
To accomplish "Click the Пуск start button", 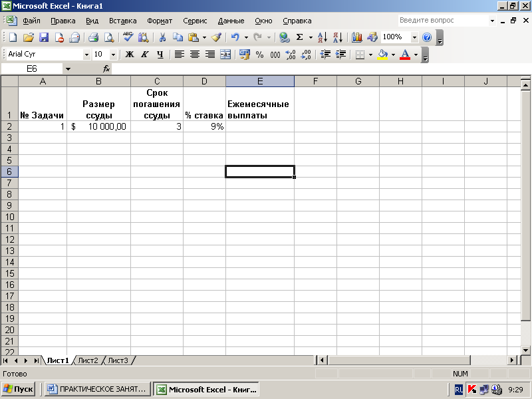I will point(19,389).
